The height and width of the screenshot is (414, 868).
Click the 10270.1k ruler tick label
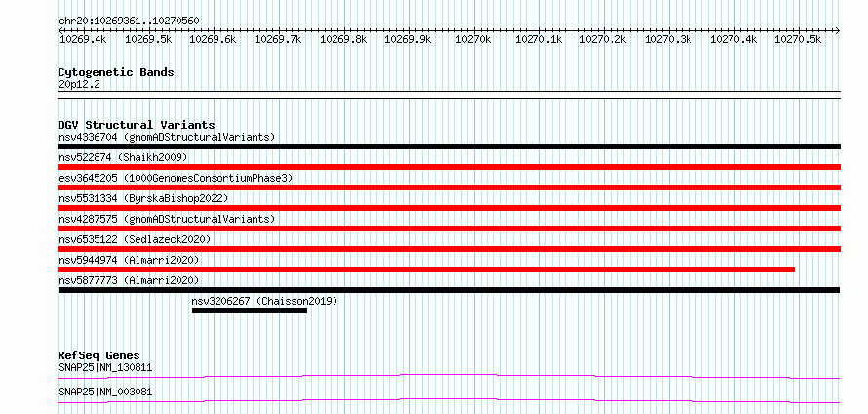tap(538, 39)
